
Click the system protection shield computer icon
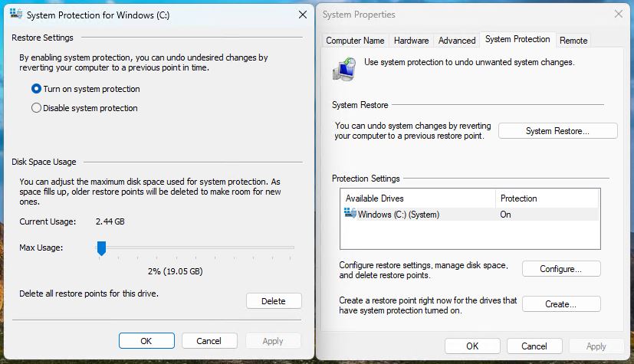(x=344, y=69)
